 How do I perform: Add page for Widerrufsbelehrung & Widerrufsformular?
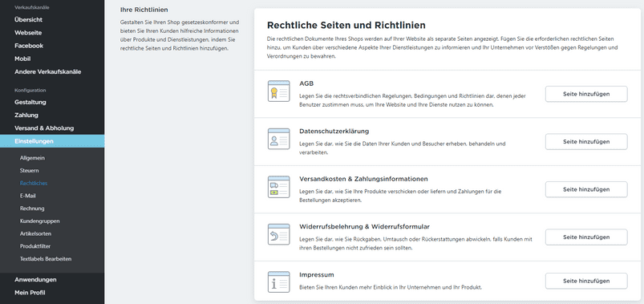(586, 237)
